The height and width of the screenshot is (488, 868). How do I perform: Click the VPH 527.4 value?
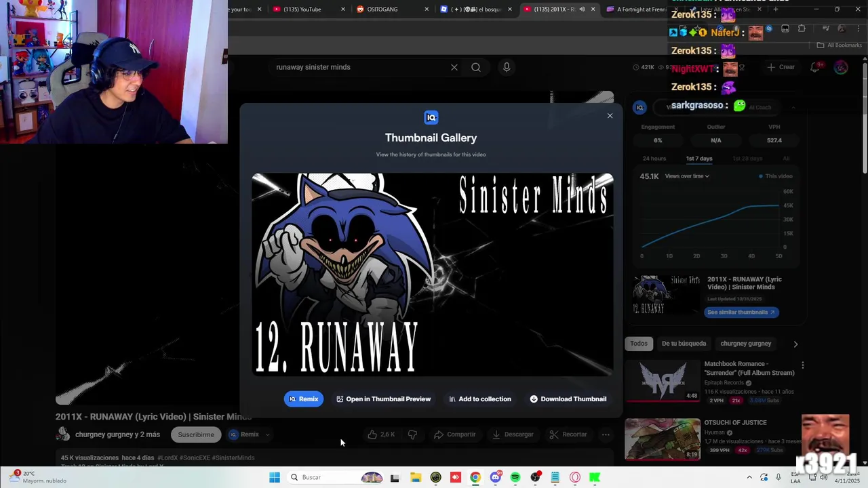coord(774,140)
